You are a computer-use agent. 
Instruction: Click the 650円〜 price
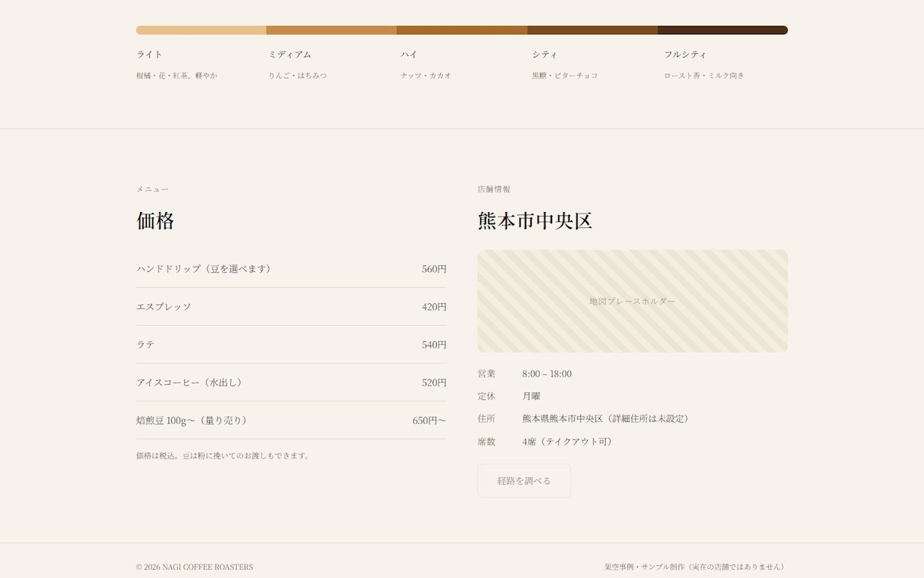click(429, 420)
